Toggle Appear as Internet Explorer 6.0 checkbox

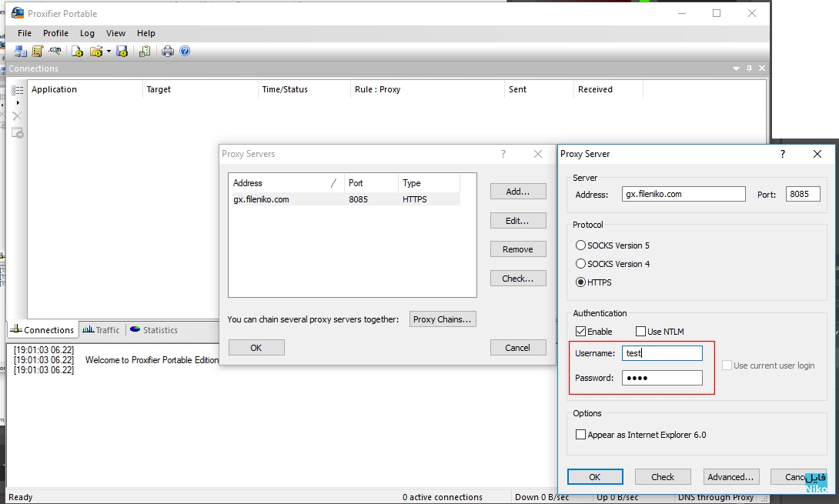580,435
